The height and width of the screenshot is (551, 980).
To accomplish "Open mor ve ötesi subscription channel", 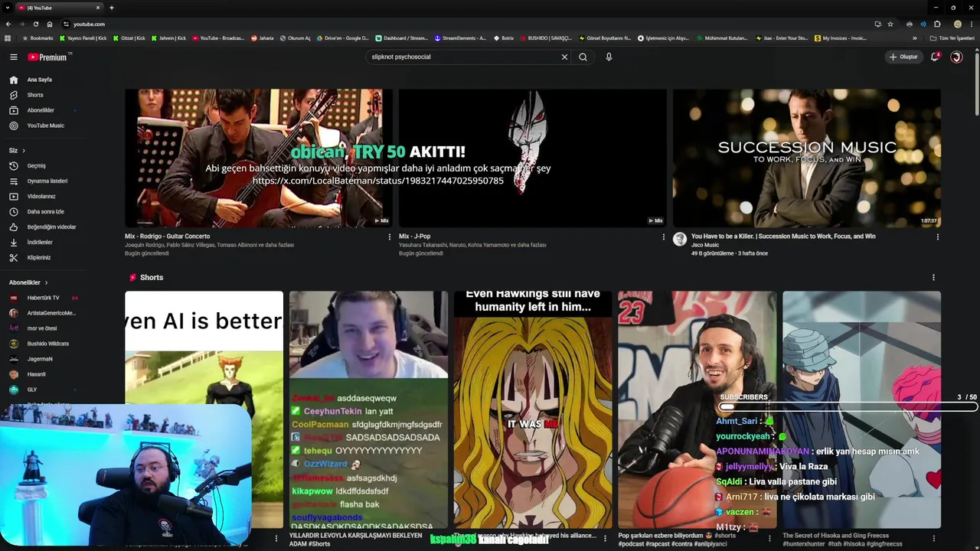I will [x=41, y=328].
